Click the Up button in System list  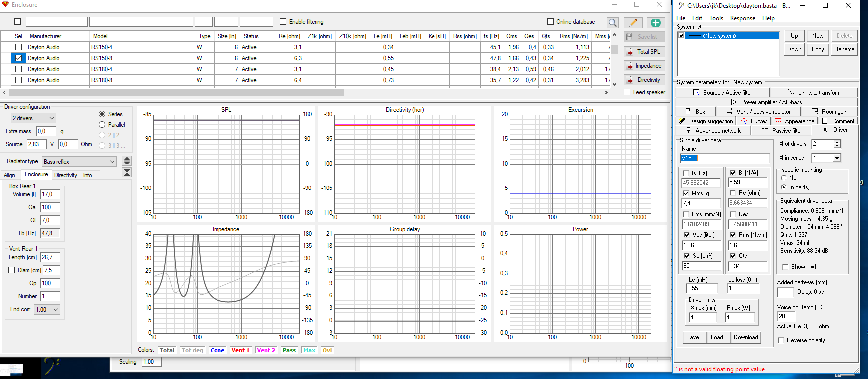point(794,36)
